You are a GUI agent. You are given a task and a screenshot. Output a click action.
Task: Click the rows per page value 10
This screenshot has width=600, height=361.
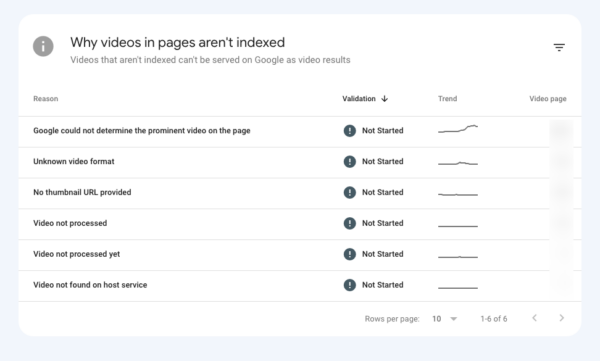[437, 319]
